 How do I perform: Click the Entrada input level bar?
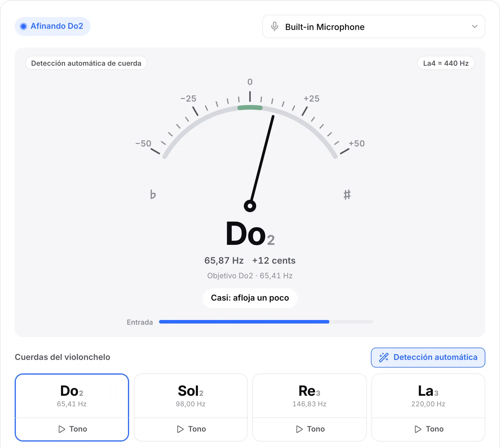tap(266, 322)
